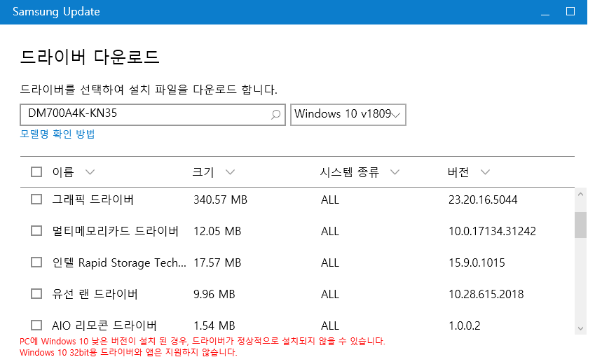
Task: Expand the 크기 column sort chevron
Action: tap(230, 172)
